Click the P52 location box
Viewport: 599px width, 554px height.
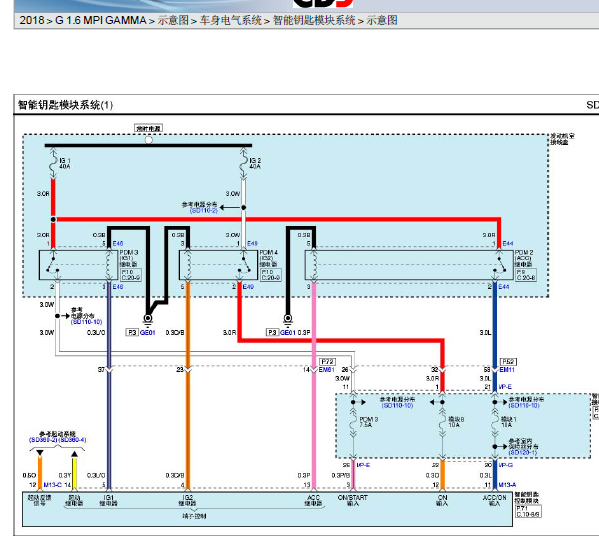pyautogui.click(x=508, y=361)
